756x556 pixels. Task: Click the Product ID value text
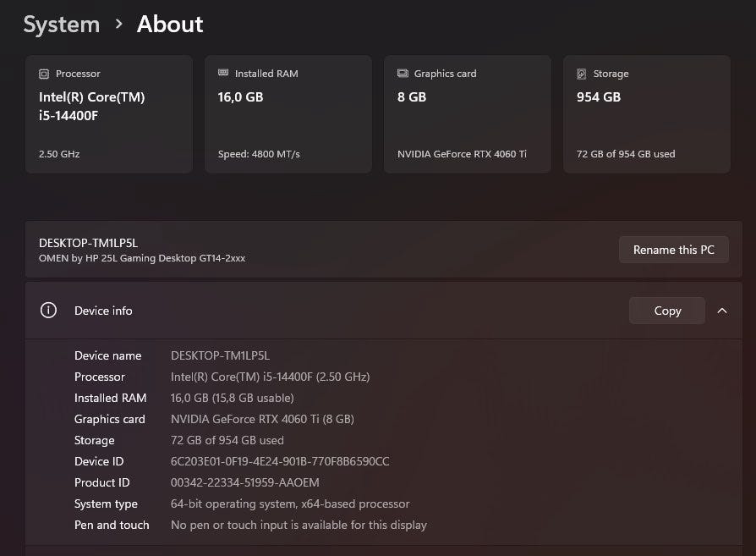[x=247, y=482]
